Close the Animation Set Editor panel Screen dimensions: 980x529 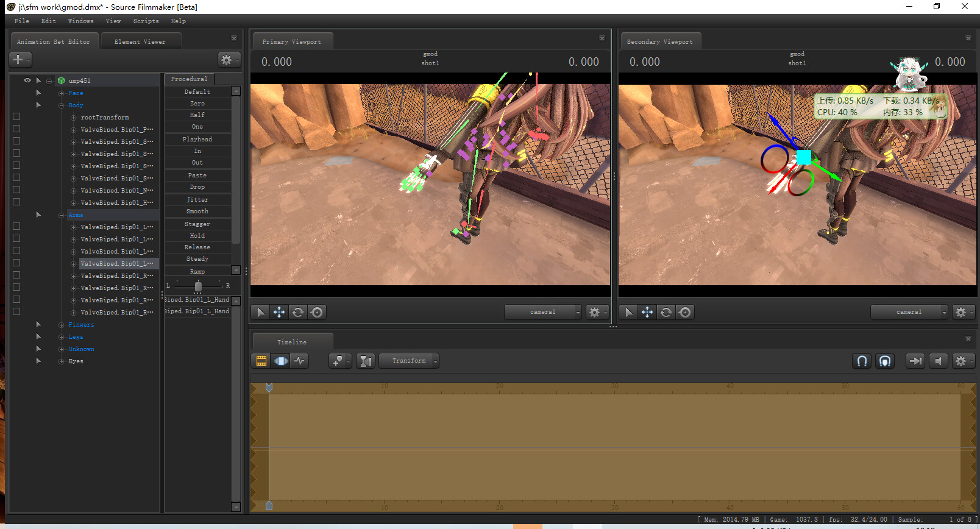[234, 38]
